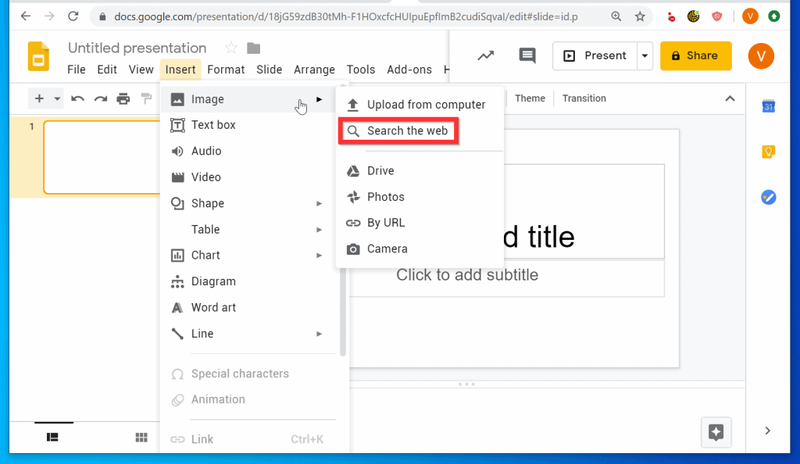Expand the Table submenu
This screenshot has height=464, width=800.
tap(248, 229)
